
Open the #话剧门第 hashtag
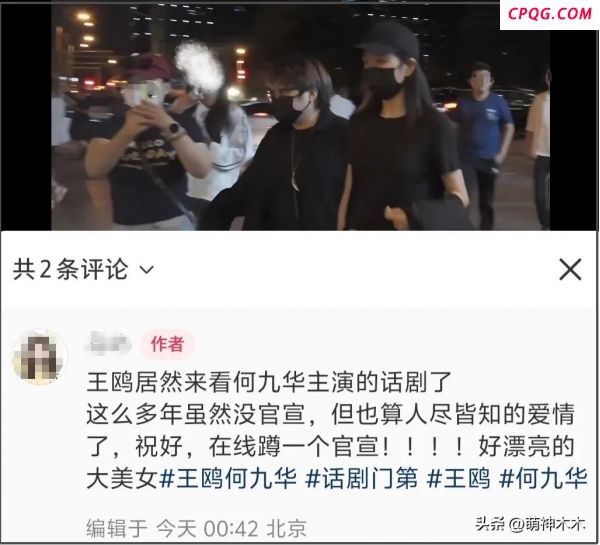361,478
